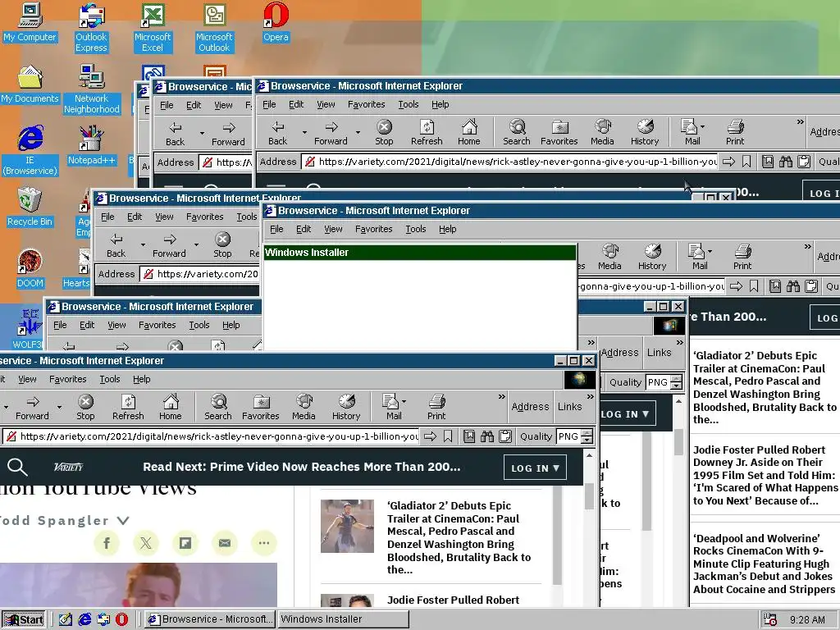
Task: Click Refresh in the top-right Browservice window
Action: tap(427, 132)
